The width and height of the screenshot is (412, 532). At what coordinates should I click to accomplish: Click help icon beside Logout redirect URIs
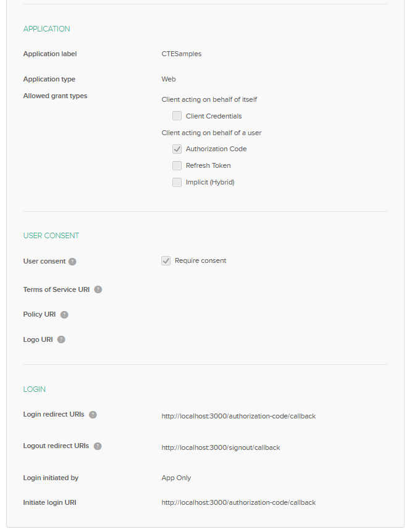pyautogui.click(x=98, y=446)
